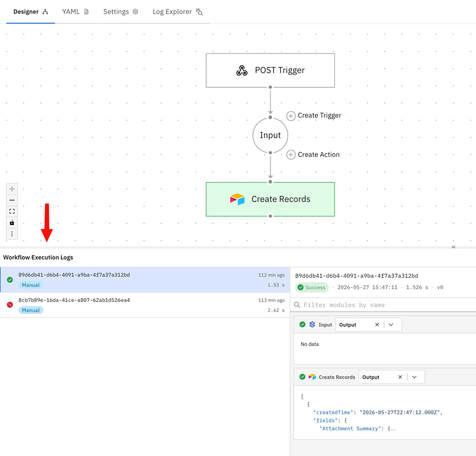Open the Log Explorer tab
Viewport: 476px width, 456px height.
pyautogui.click(x=178, y=12)
